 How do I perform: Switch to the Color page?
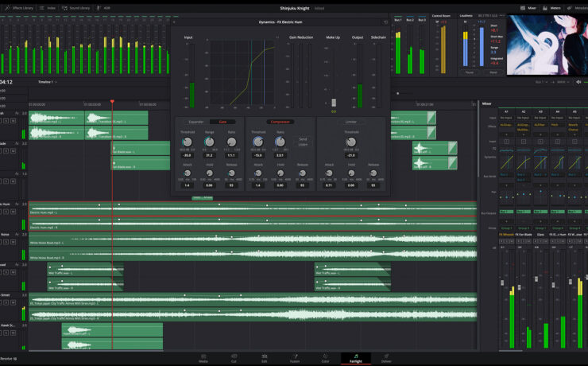click(x=325, y=358)
